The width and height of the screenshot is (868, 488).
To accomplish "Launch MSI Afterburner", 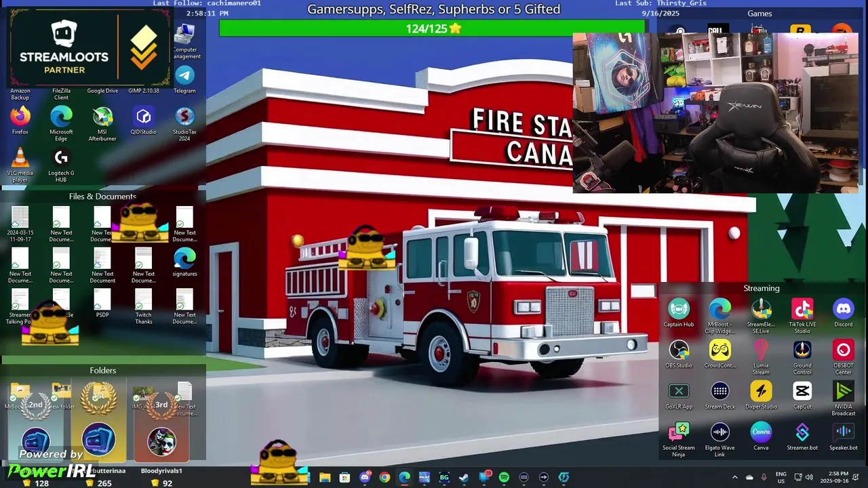I will 102,123.
